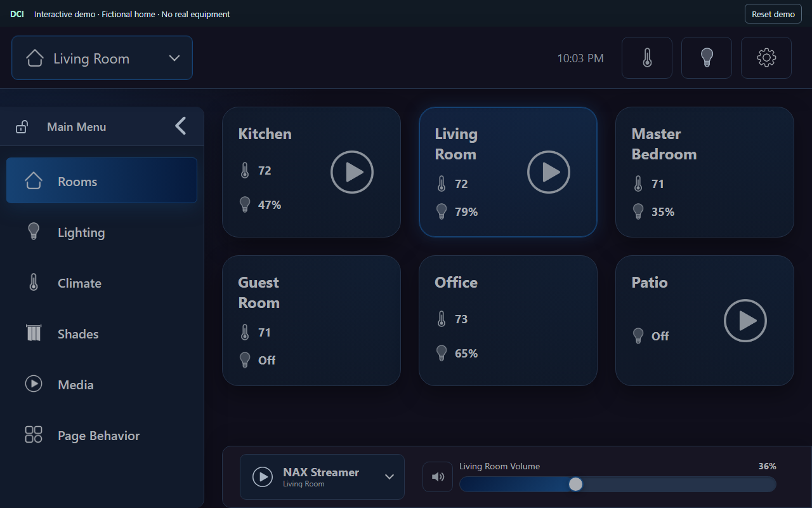The width and height of the screenshot is (812, 508).
Task: Open Lighting in the sidebar menu
Action: (x=101, y=232)
